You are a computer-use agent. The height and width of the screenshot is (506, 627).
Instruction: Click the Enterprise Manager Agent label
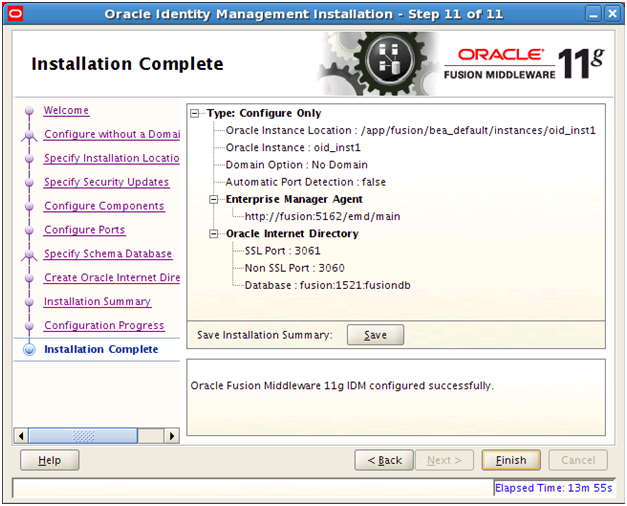coord(294,199)
